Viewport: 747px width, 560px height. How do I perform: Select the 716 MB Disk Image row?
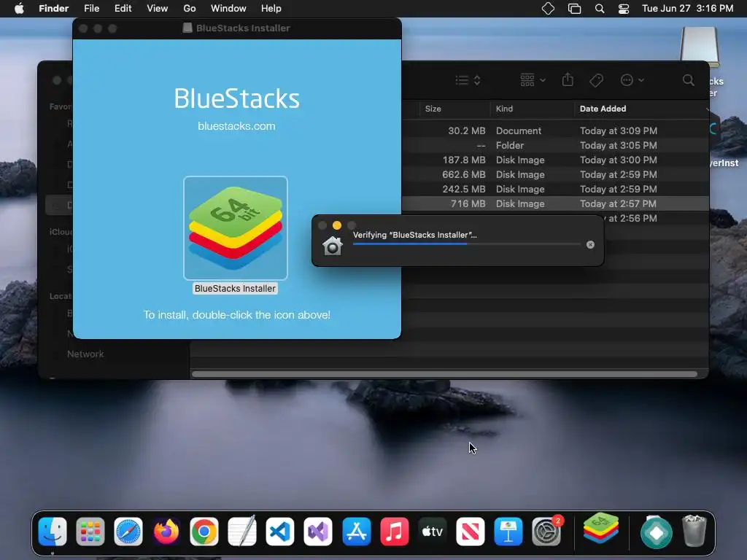[555, 204]
